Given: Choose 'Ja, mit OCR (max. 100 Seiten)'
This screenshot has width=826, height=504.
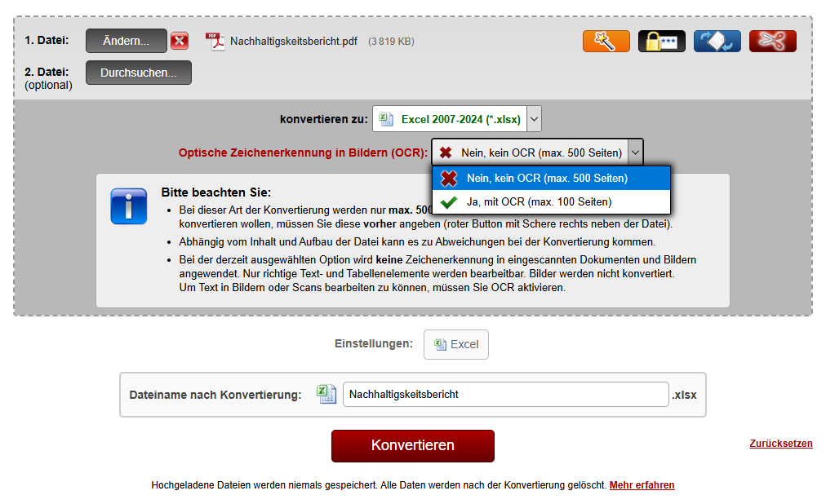Looking at the screenshot, I should tap(539, 201).
